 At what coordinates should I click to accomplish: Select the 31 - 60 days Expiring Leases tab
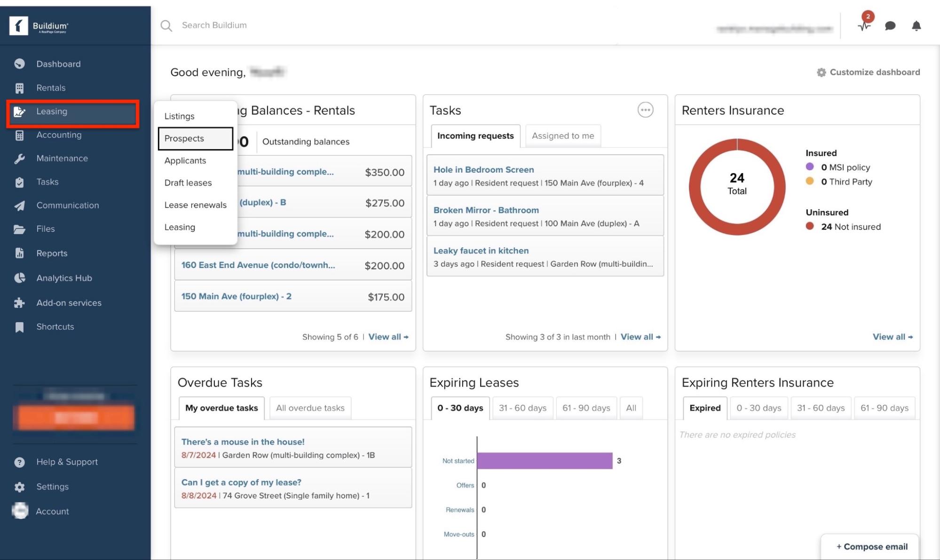pyautogui.click(x=522, y=408)
